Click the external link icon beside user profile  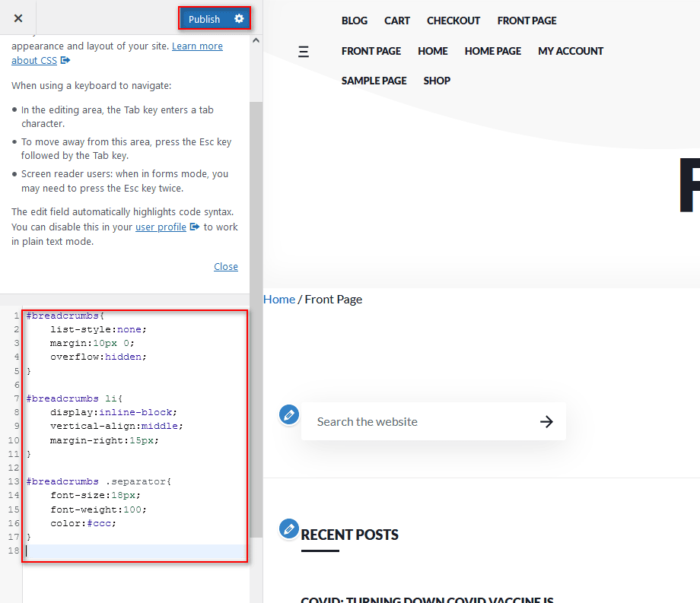coord(194,227)
